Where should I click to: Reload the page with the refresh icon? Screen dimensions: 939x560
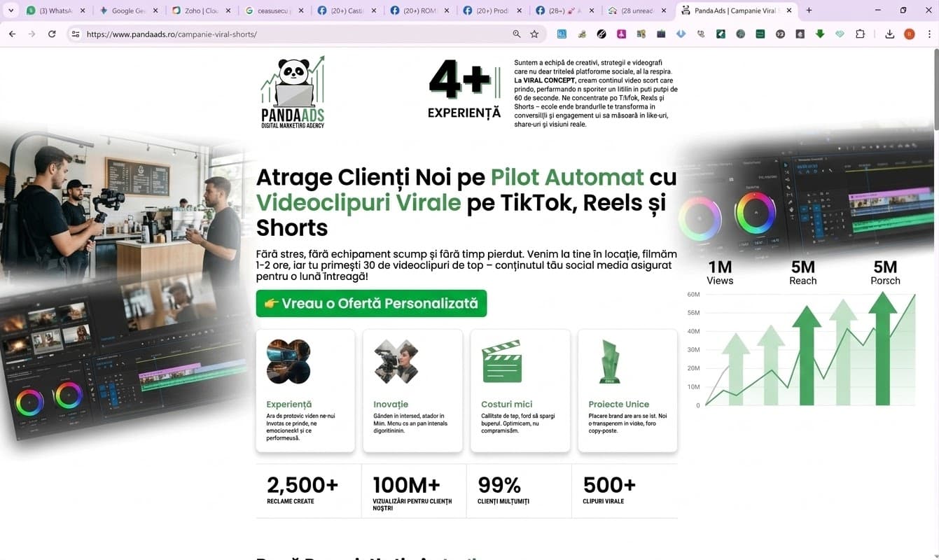(x=52, y=34)
